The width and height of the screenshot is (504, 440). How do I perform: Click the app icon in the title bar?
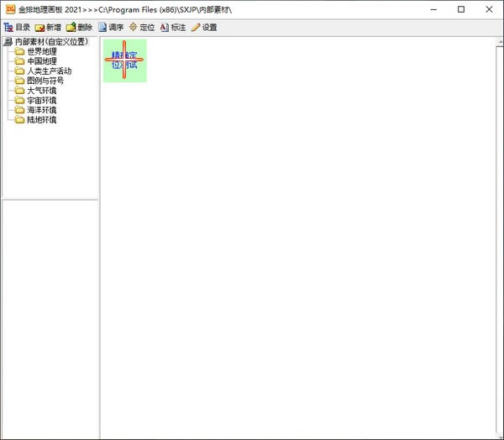[x=10, y=9]
